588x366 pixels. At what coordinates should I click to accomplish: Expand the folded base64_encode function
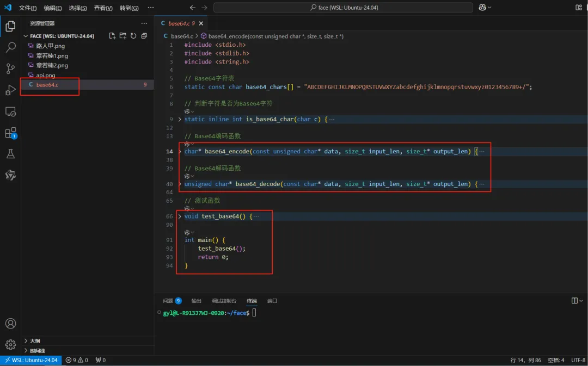coord(180,151)
